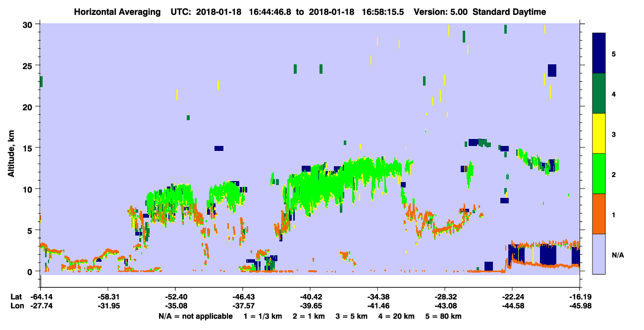The height and width of the screenshot is (330, 644).
Task: Click the colorbar label '4'
Action: point(614,94)
